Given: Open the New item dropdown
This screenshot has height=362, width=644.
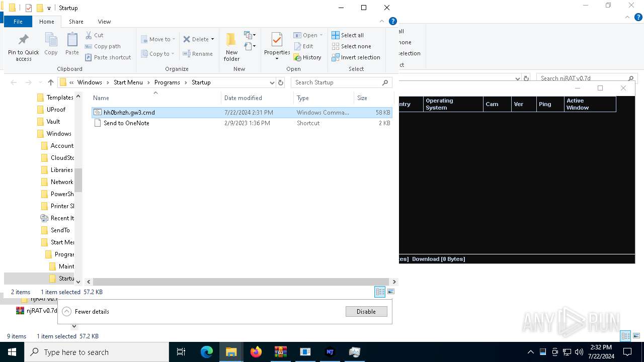Looking at the screenshot, I should [250, 35].
